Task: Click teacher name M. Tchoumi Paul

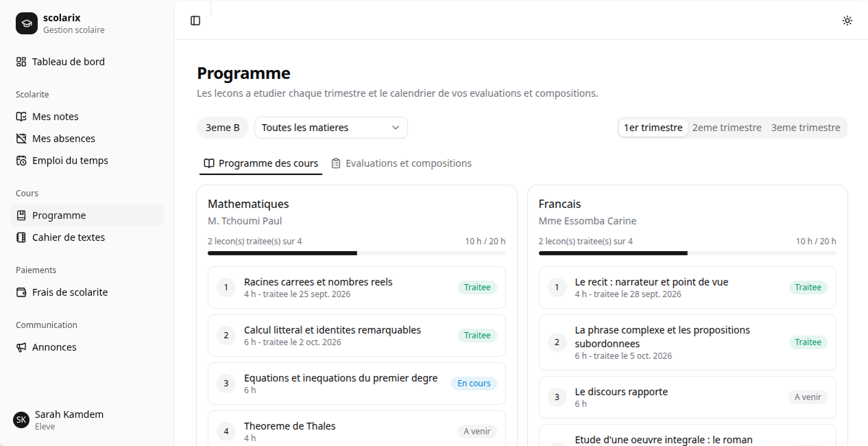Action: 245,221
